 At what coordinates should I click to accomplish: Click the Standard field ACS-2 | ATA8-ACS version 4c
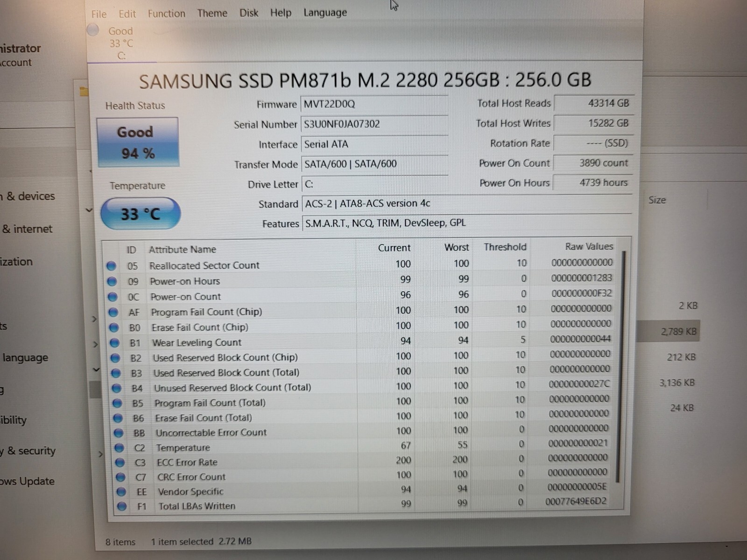tap(467, 203)
